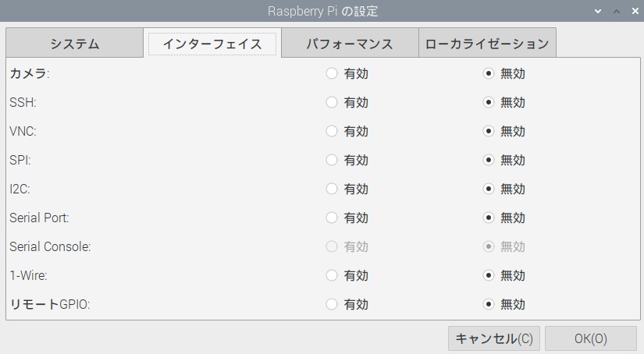Maximize the window with the up arrow icon
The height and width of the screenshot is (354, 644).
point(617,11)
